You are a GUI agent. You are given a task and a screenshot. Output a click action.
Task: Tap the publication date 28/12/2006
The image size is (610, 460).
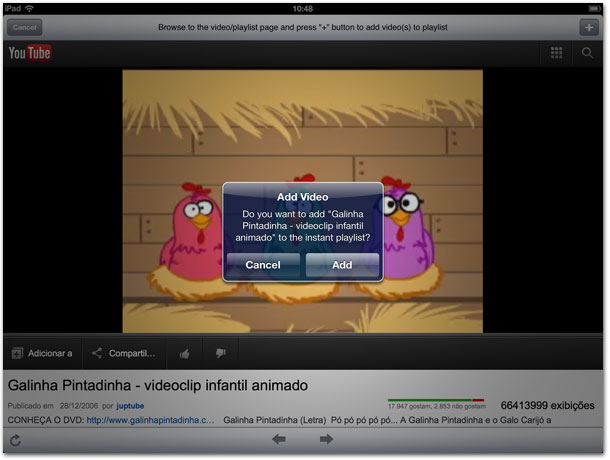coord(79,406)
